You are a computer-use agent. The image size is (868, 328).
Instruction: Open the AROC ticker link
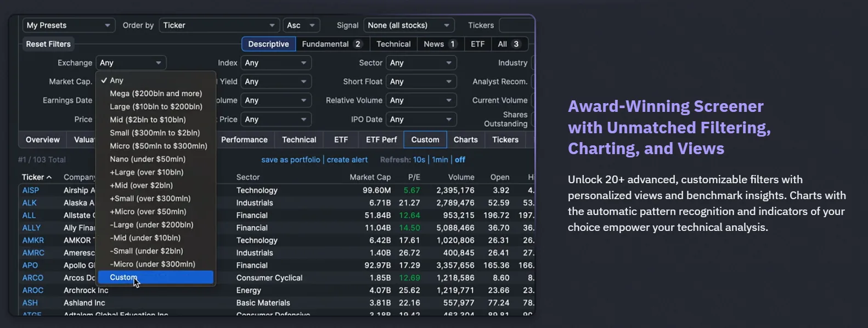[x=33, y=290]
